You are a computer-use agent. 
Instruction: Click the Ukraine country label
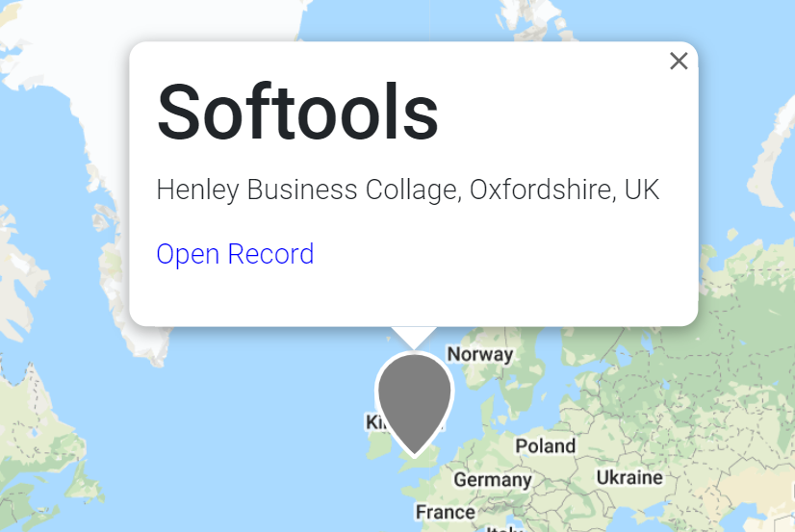(x=629, y=477)
